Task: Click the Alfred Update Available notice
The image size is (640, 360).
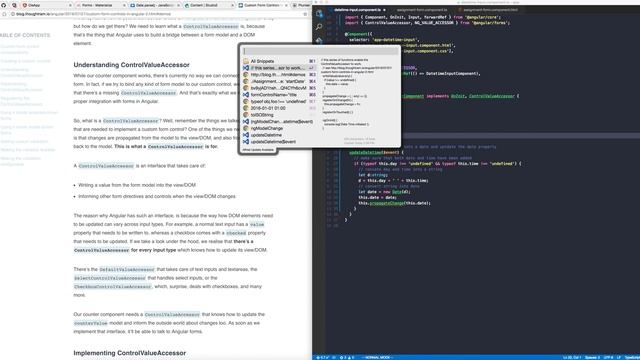Action: pos(258,150)
